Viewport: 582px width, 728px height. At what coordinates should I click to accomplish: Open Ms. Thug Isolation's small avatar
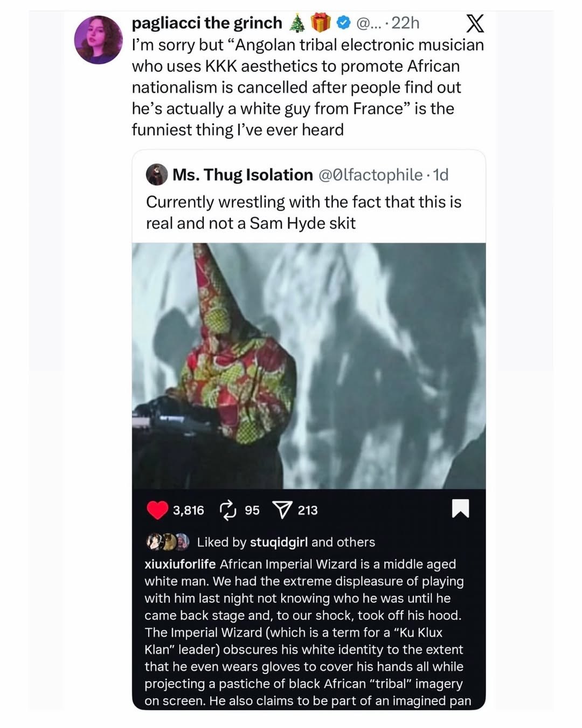(156, 175)
